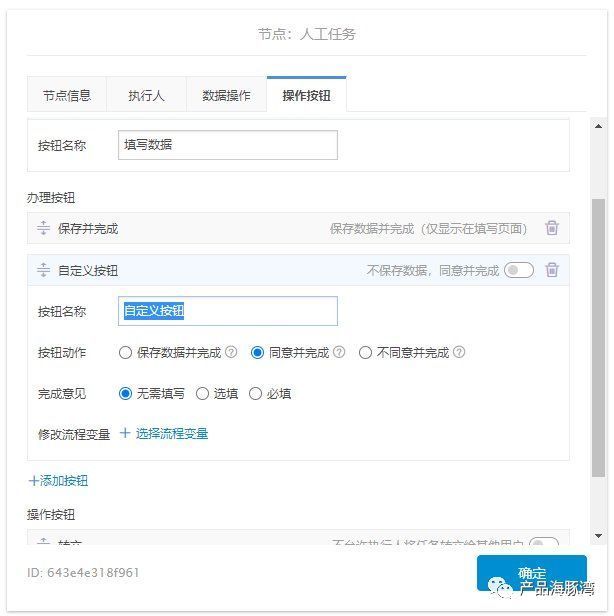The width and height of the screenshot is (614, 616).
Task: Click the scrollbar up arrow
Action: point(598,126)
